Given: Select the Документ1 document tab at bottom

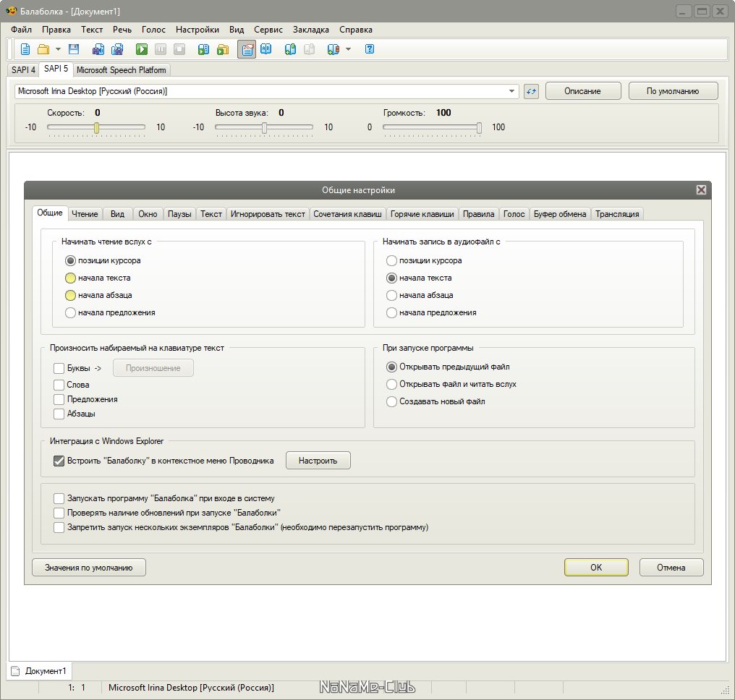Looking at the screenshot, I should click(39, 671).
